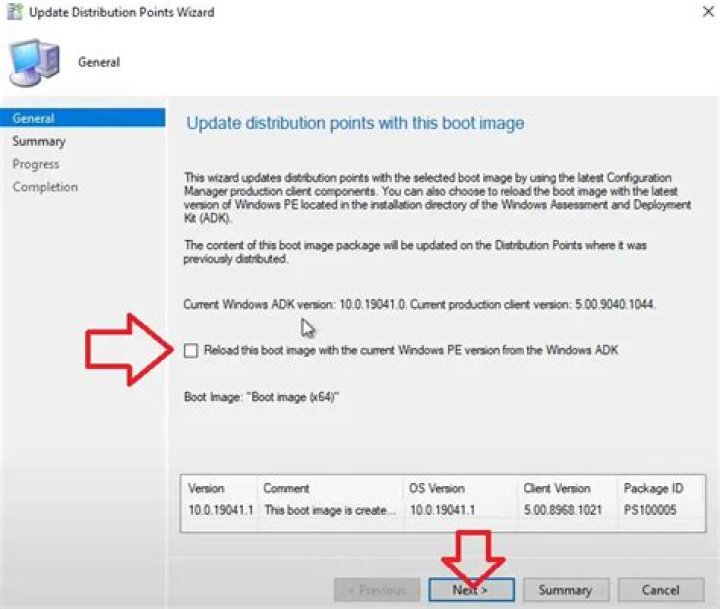Select the Completion step in the sidebar
Viewport: 720px width, 609px height.
45,187
